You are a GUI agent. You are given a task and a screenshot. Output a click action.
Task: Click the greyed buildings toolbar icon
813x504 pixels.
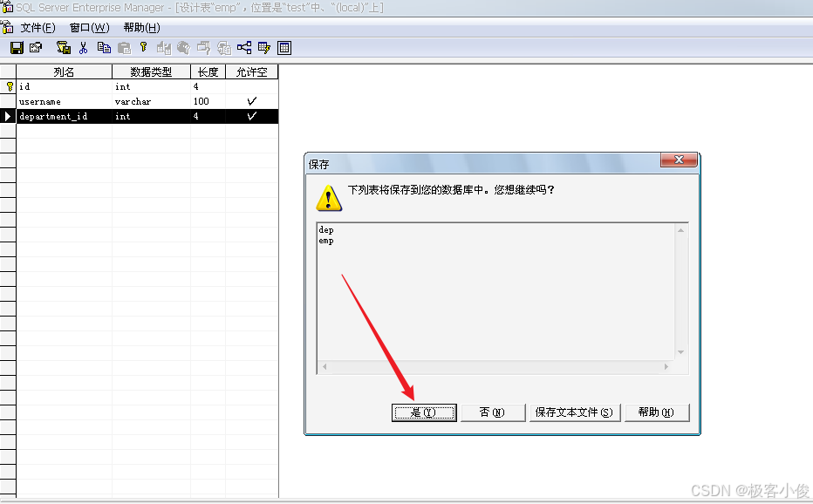(164, 48)
